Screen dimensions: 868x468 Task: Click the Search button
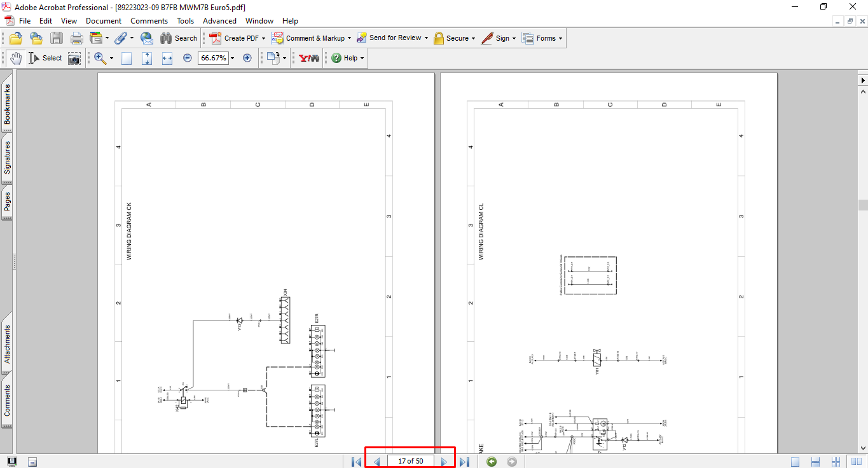click(x=179, y=38)
